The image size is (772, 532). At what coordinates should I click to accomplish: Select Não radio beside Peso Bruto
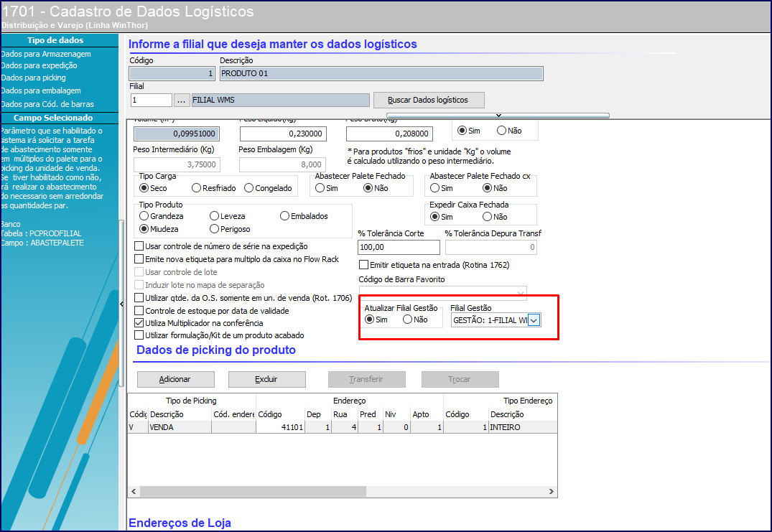click(x=509, y=131)
